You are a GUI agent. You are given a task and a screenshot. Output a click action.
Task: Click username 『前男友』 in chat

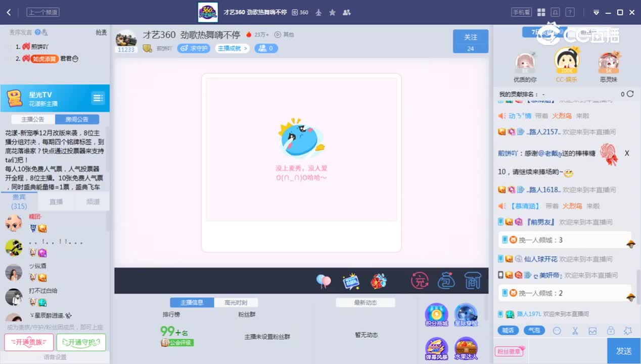[540, 222]
